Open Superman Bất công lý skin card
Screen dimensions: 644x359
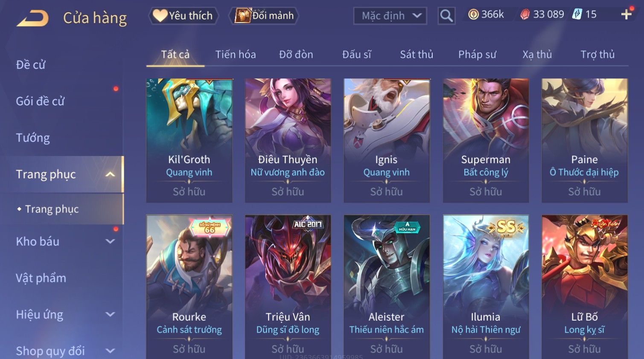pyautogui.click(x=486, y=140)
